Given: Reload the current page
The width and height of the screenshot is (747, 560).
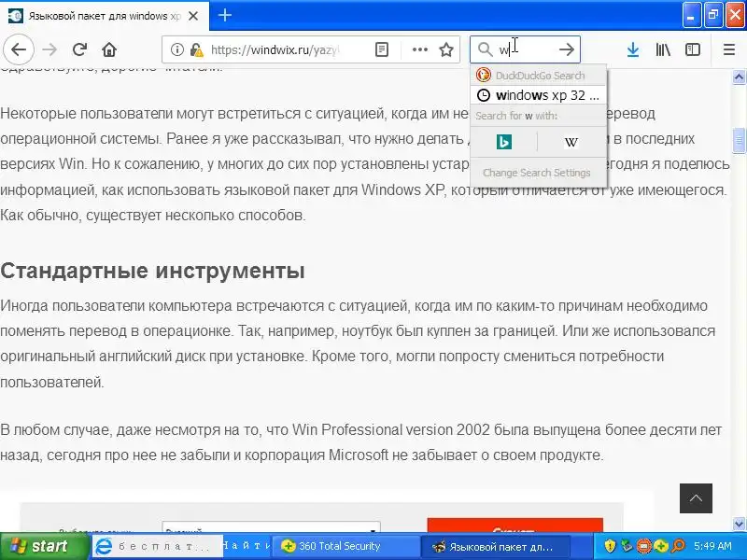Looking at the screenshot, I should coord(79,49).
